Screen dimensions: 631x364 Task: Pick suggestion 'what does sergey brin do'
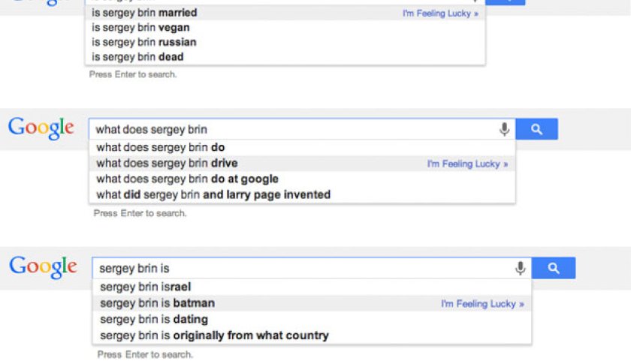[160, 147]
